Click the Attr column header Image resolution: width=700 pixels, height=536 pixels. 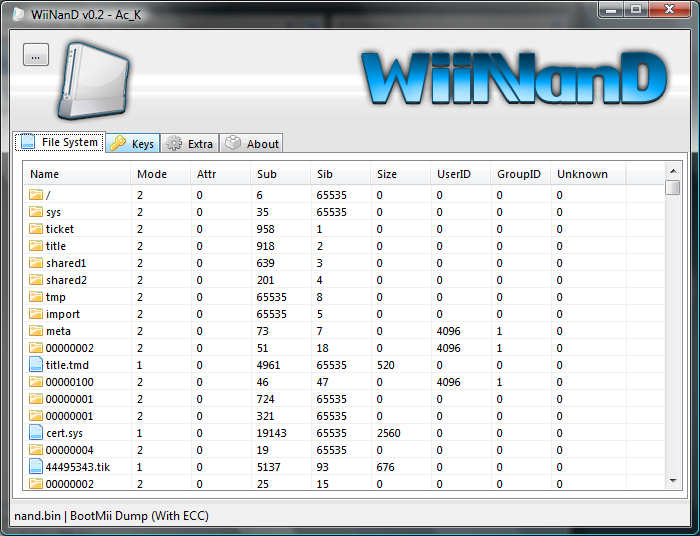pyautogui.click(x=221, y=174)
